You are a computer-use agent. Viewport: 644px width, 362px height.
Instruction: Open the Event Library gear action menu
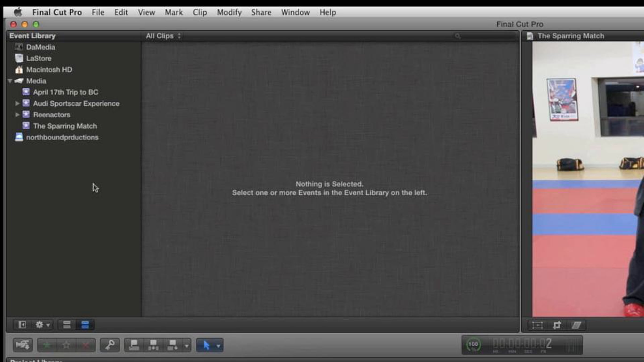42,325
